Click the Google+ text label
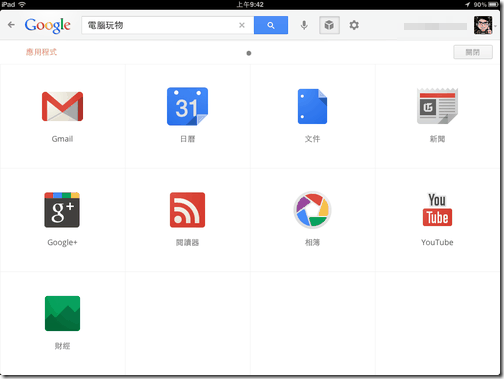The width and height of the screenshot is (504, 379). (x=62, y=242)
